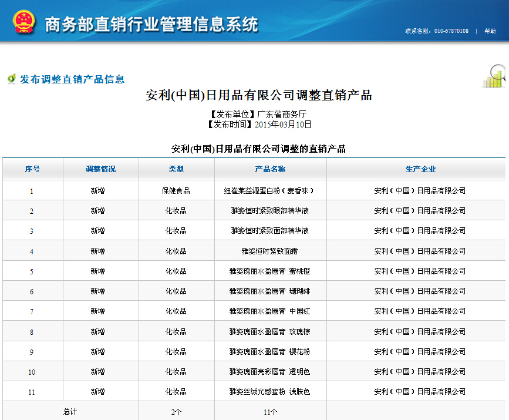Click the 生产企业 column header
This screenshot has height=420, width=509.
[420, 169]
